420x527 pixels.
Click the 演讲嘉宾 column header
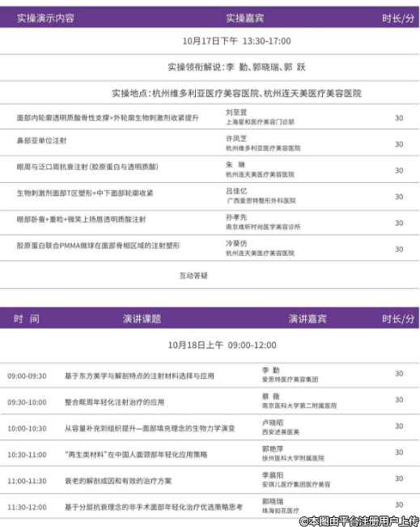pos(308,319)
